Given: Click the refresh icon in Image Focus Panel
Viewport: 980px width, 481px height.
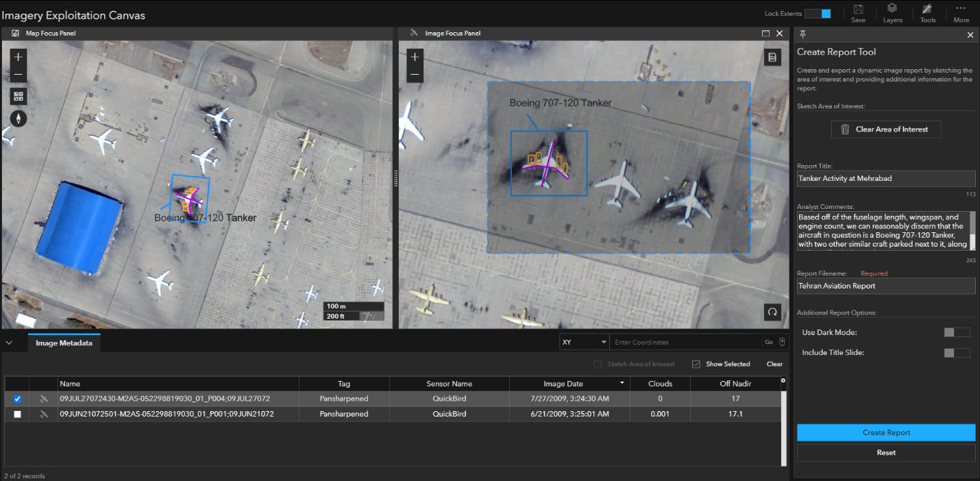Looking at the screenshot, I should pyautogui.click(x=772, y=312).
